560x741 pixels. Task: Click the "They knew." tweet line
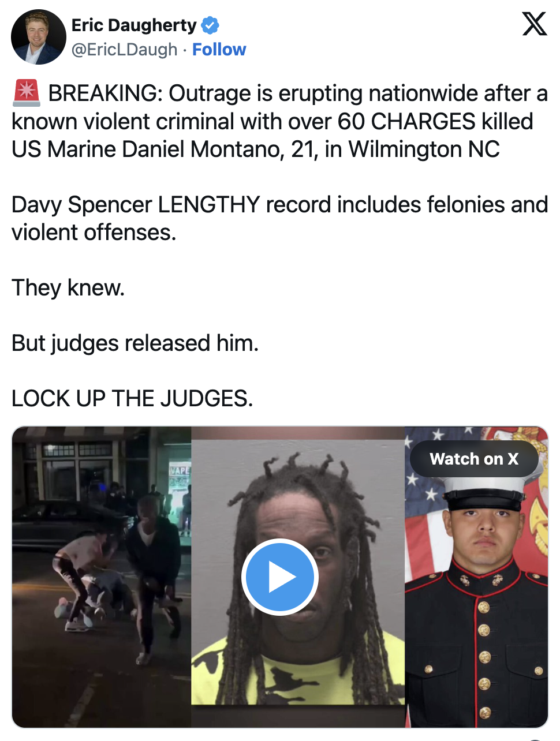[68, 287]
